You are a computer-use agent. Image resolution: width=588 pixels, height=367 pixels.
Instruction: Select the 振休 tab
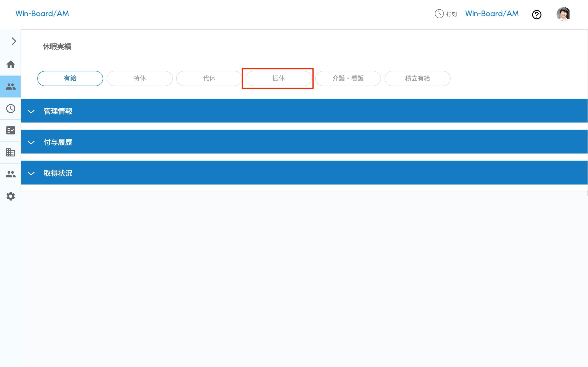pyautogui.click(x=278, y=78)
